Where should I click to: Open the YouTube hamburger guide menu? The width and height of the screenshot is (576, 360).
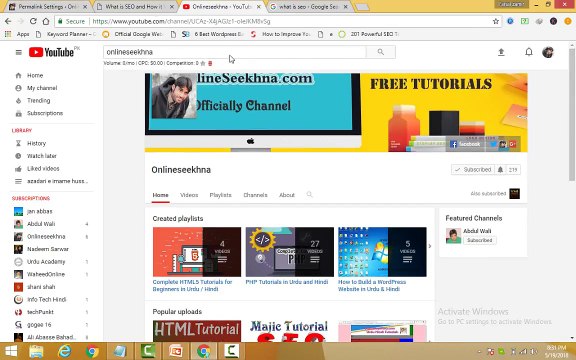tap(18, 53)
